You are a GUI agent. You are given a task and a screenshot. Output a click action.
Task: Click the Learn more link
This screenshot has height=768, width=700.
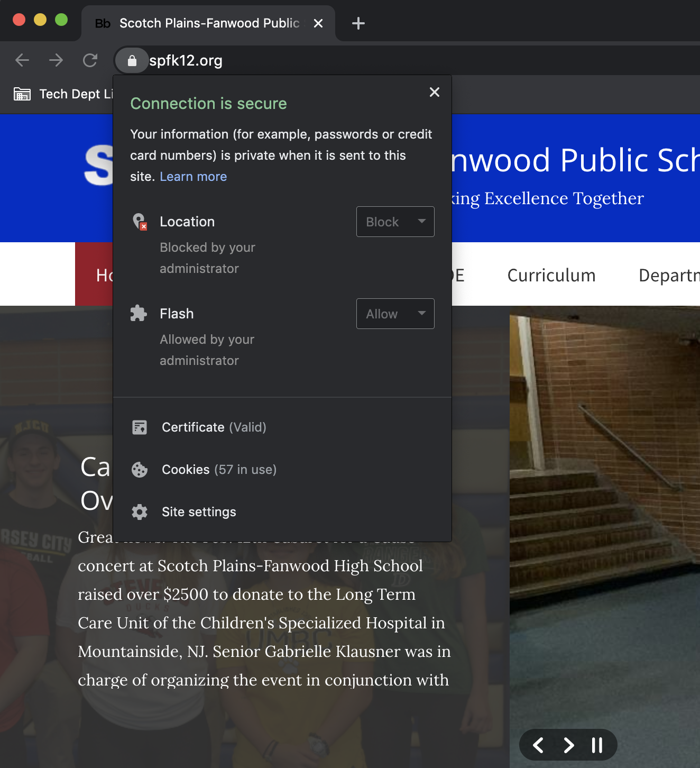pyautogui.click(x=194, y=177)
